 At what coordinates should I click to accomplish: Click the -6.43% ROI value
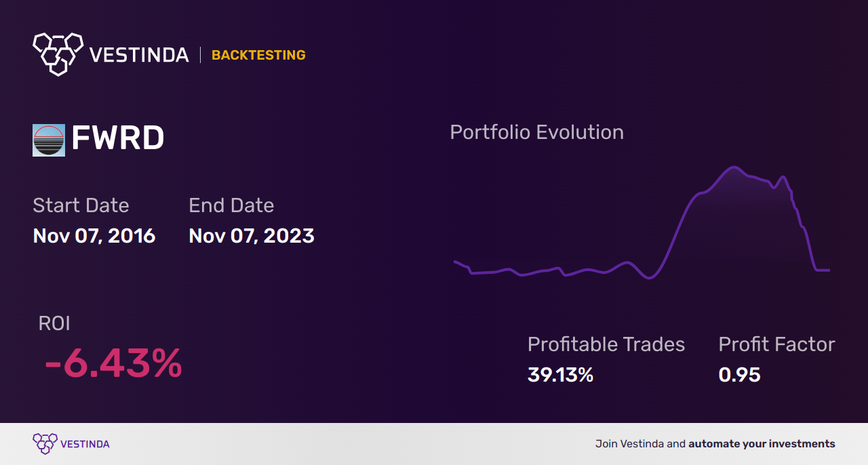(113, 363)
